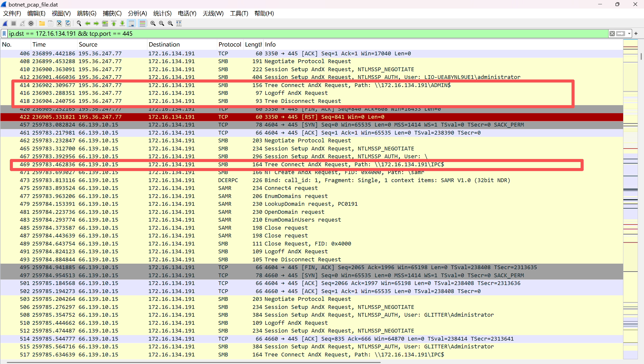Toggle auto-scroll during live capture
The image size is (644, 364).
(131, 23)
